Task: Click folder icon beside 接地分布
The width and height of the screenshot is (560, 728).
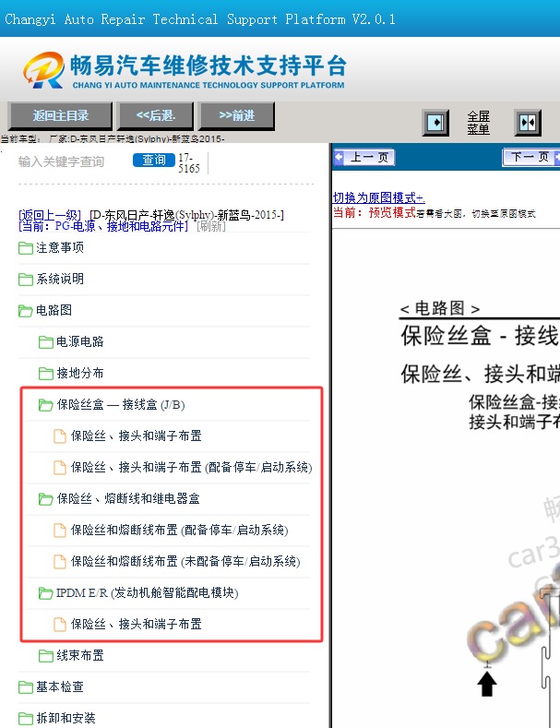Action: tap(45, 374)
